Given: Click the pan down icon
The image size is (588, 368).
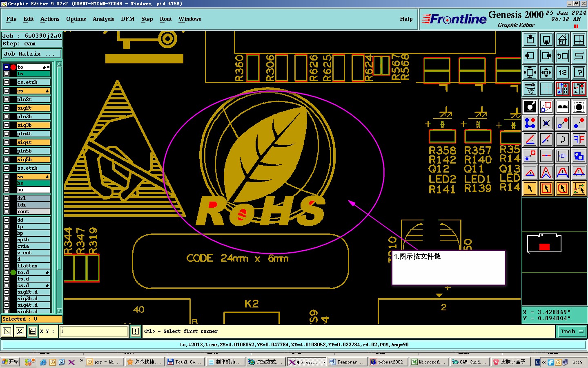Looking at the screenshot, I should point(546,40).
